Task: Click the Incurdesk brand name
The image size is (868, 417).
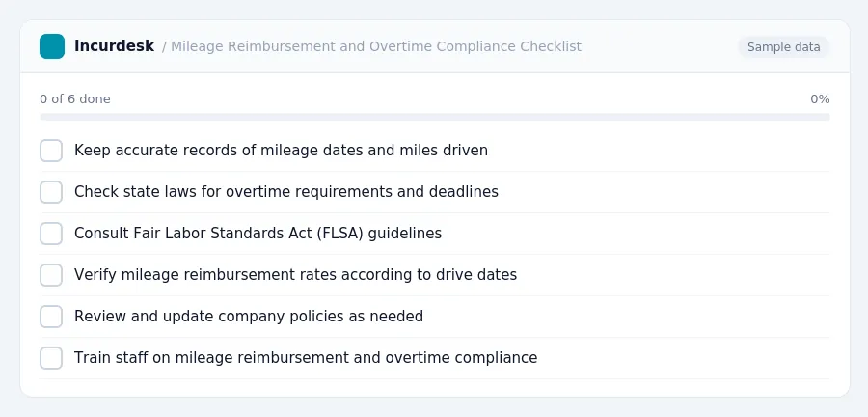Action: click(114, 46)
